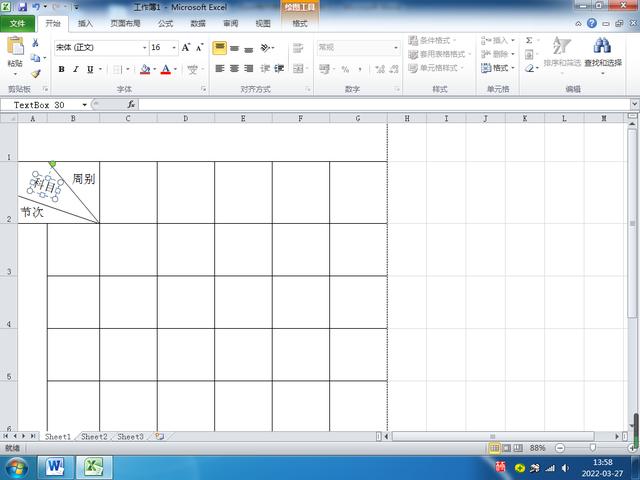The image size is (640, 480).
Task: Expand the Name Box dropdown
Action: click(x=84, y=105)
